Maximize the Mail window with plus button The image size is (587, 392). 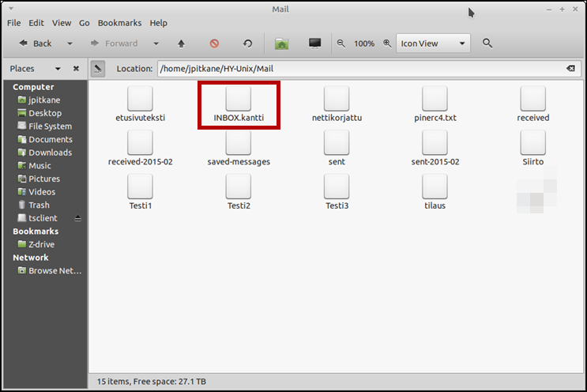coord(562,9)
